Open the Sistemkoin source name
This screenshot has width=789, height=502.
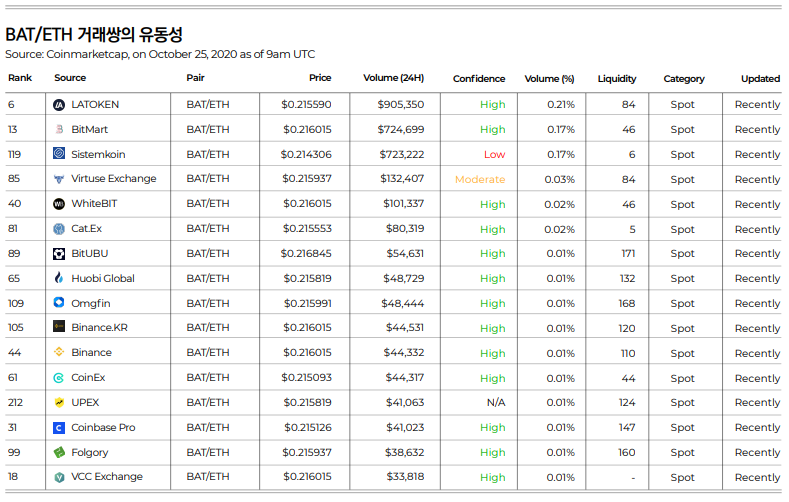[98, 154]
